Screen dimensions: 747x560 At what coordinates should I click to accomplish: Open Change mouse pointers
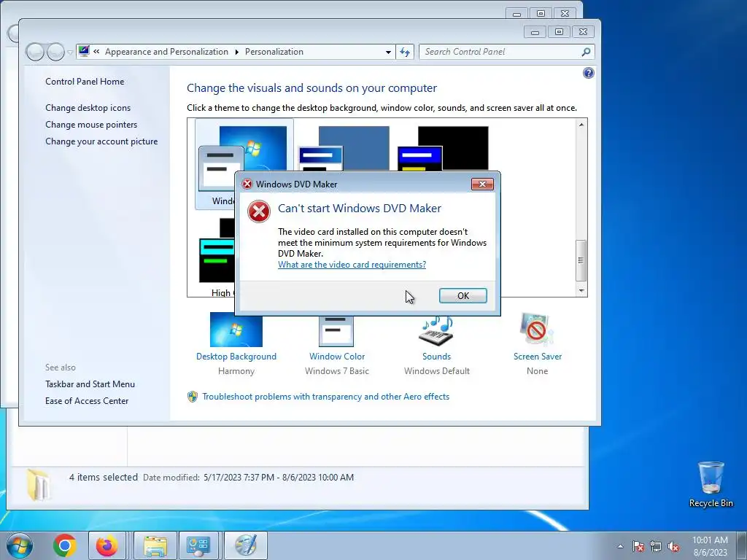(x=91, y=124)
